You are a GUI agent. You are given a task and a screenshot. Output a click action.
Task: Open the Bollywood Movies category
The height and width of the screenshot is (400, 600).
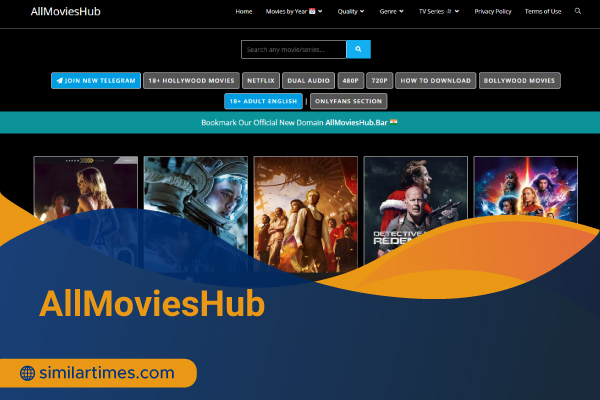pyautogui.click(x=520, y=80)
